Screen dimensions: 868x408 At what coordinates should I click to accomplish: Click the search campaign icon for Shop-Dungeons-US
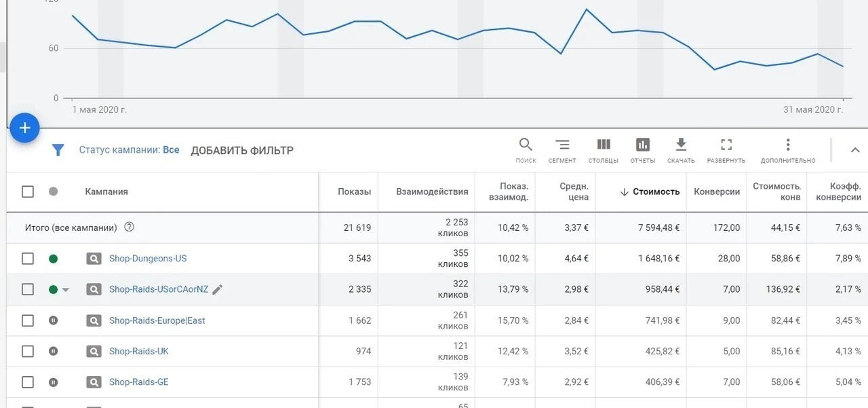(94, 259)
